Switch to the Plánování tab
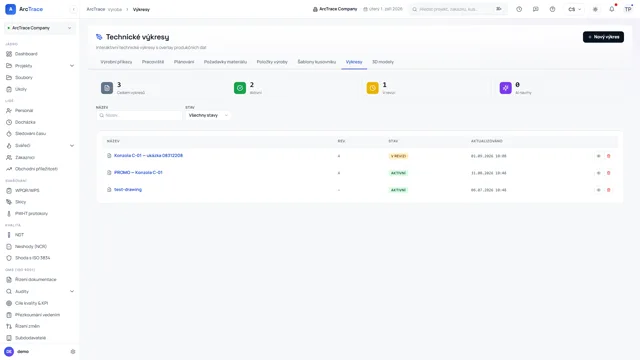 point(184,62)
